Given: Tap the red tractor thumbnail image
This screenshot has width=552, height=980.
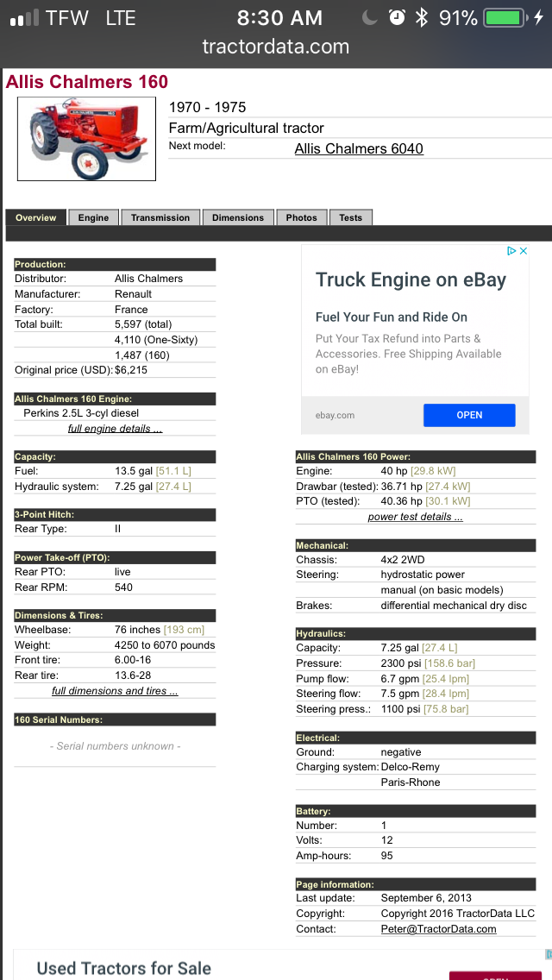Looking at the screenshot, I should point(86,139).
